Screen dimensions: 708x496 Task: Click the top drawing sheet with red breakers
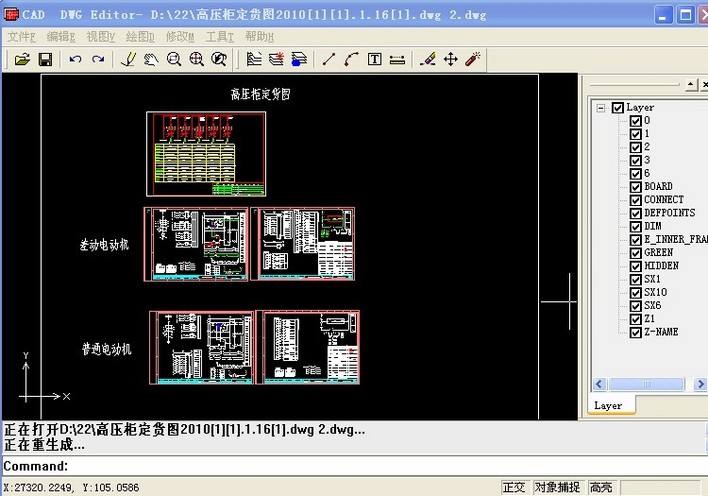pyautogui.click(x=206, y=154)
